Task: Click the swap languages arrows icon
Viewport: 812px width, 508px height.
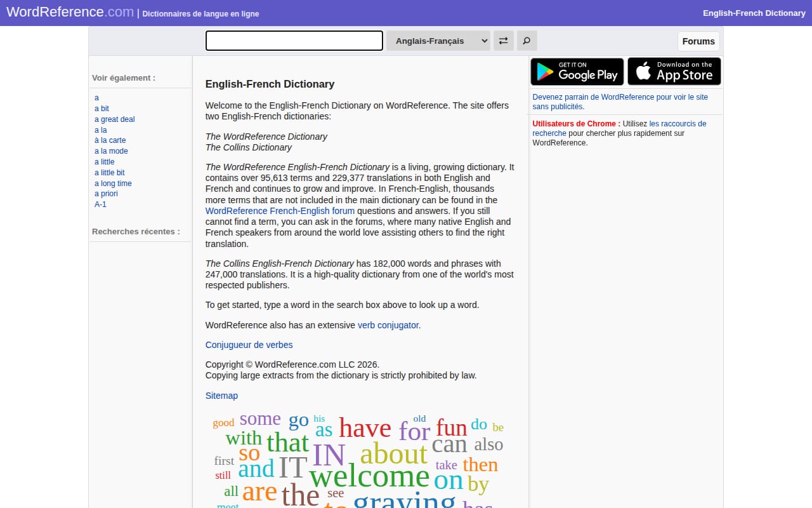Action: click(503, 41)
